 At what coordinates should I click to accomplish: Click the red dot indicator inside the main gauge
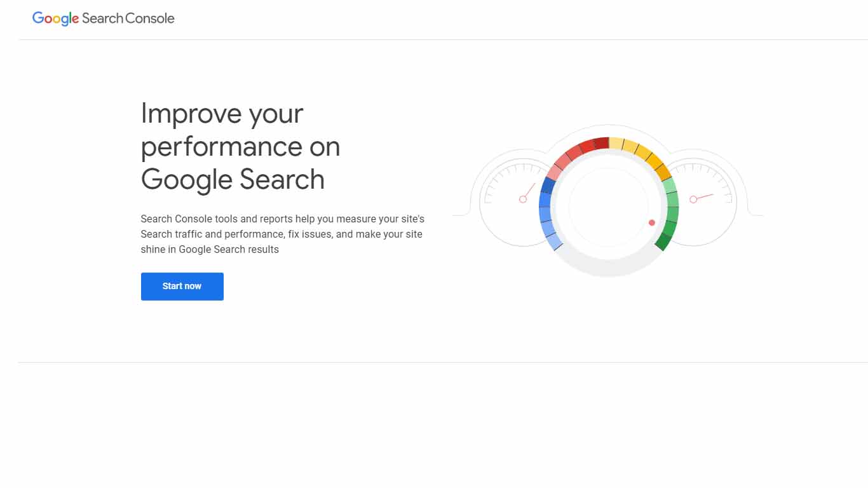pos(652,222)
